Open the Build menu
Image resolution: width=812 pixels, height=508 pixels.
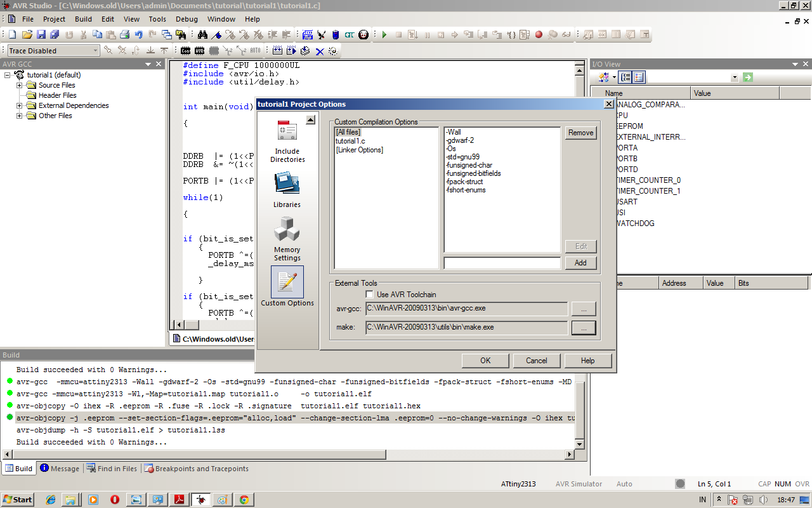(83, 19)
